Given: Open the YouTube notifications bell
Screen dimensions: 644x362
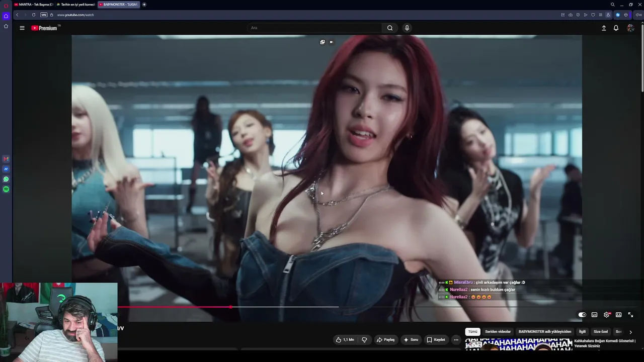Looking at the screenshot, I should 616,28.
